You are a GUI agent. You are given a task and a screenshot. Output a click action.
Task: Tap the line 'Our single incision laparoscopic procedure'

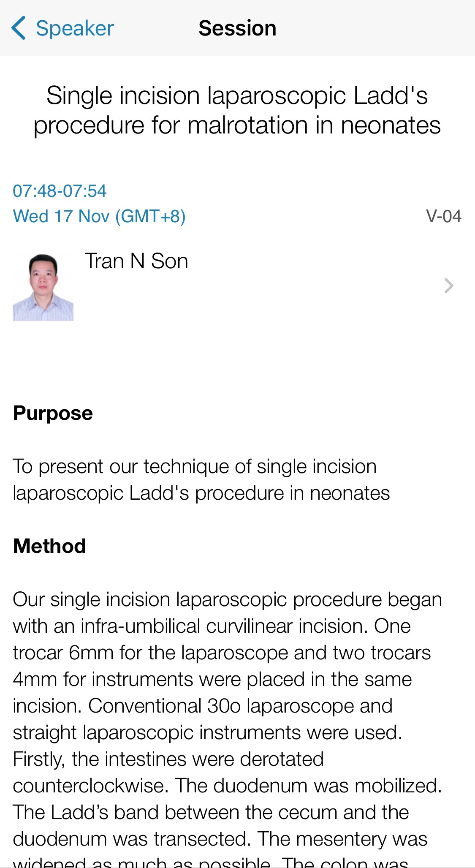click(x=227, y=600)
